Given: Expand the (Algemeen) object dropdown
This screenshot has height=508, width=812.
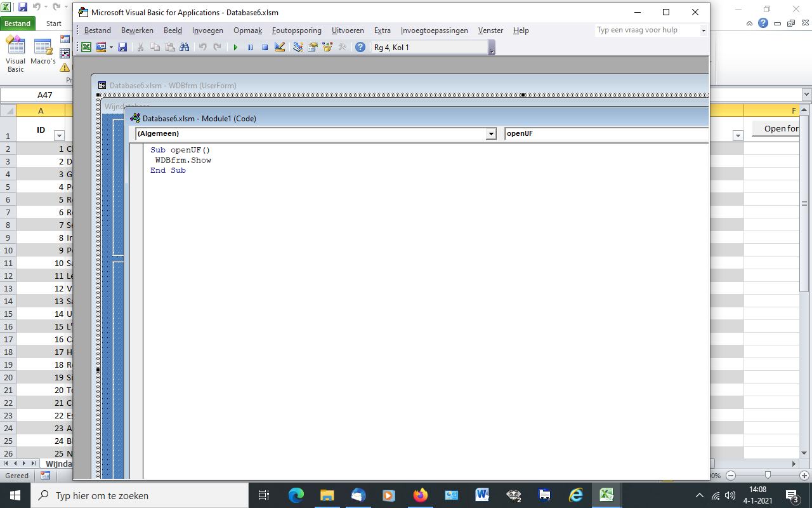Looking at the screenshot, I should pyautogui.click(x=491, y=133).
